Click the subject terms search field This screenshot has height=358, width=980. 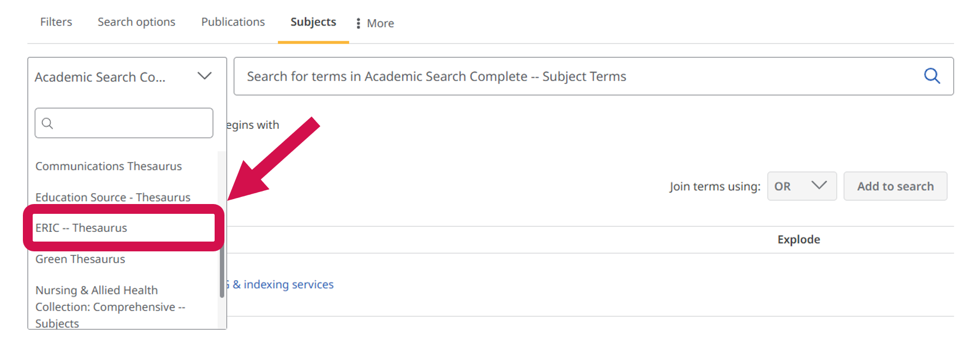[x=577, y=77]
